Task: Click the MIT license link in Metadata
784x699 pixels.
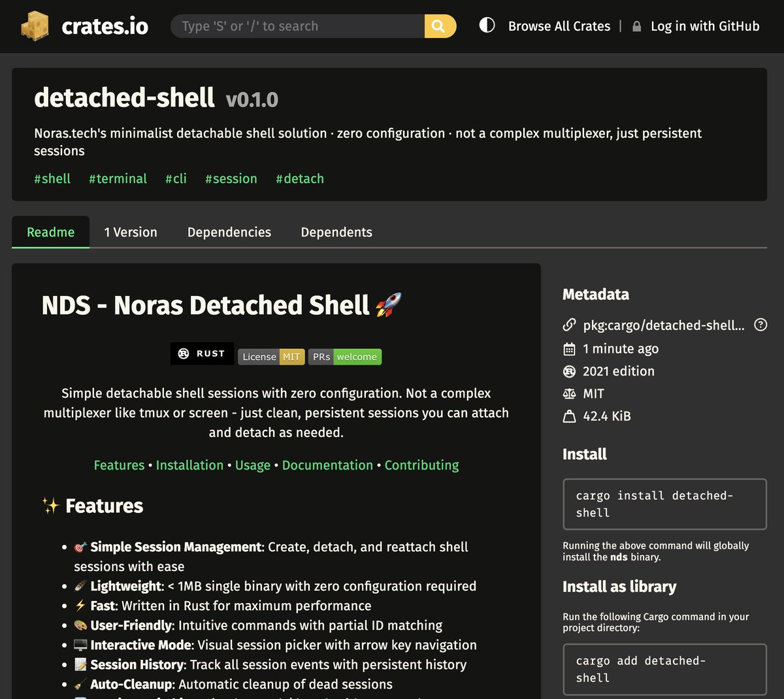Action: coord(593,394)
